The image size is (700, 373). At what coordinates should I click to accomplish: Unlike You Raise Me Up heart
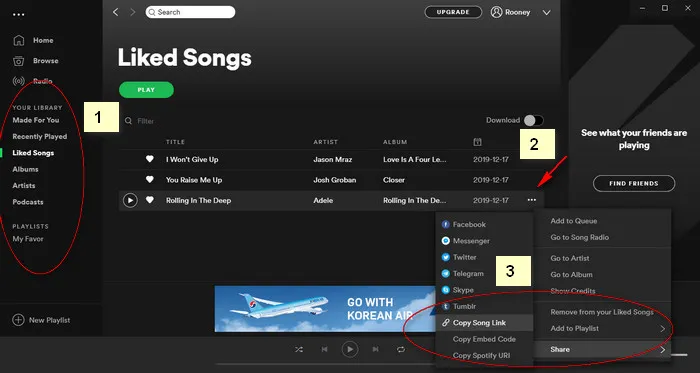[x=150, y=179]
